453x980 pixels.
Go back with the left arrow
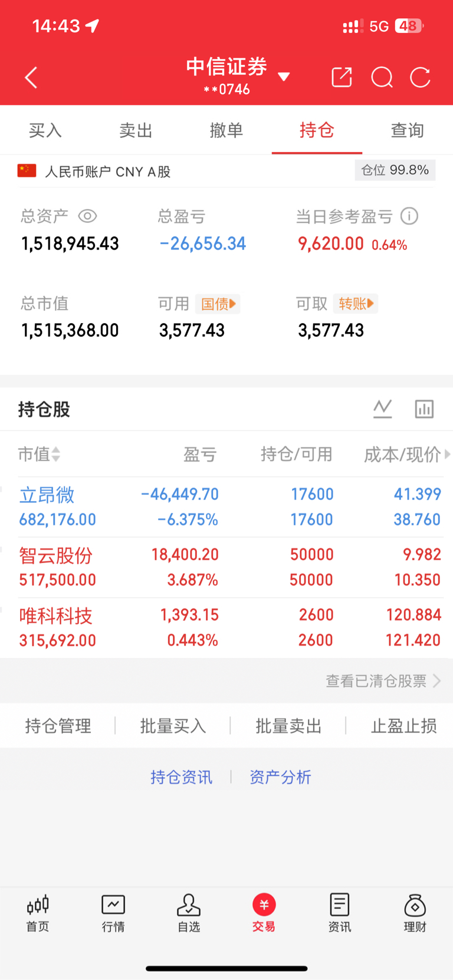31,77
